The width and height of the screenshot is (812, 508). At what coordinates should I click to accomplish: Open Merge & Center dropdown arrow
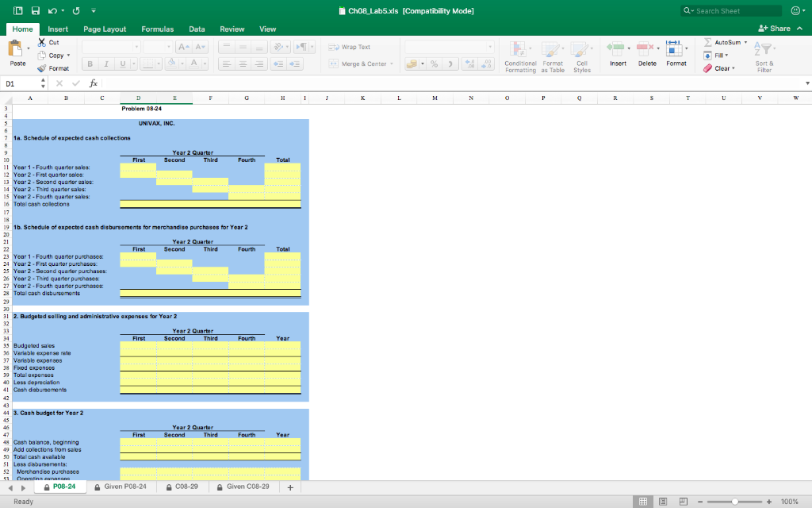point(392,63)
